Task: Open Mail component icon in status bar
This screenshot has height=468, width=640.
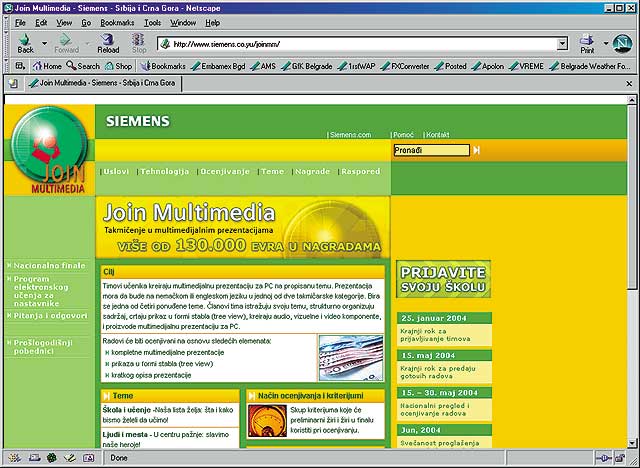Action: click(33, 458)
